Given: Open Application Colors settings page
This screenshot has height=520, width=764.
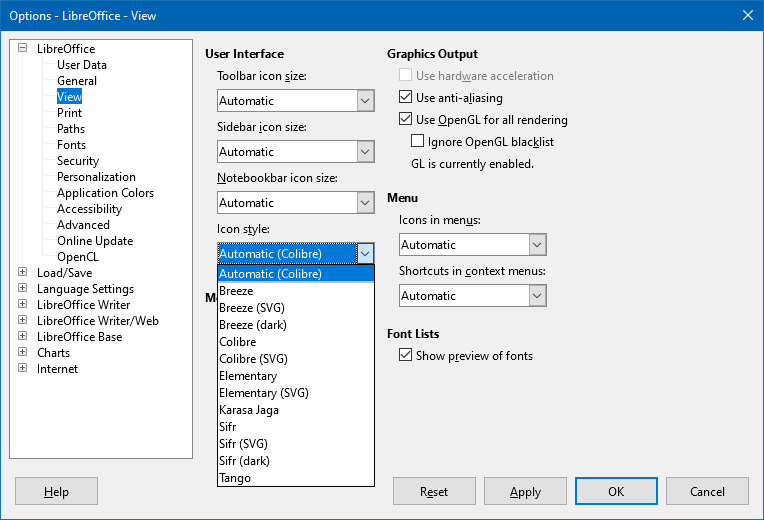Looking at the screenshot, I should tap(105, 193).
